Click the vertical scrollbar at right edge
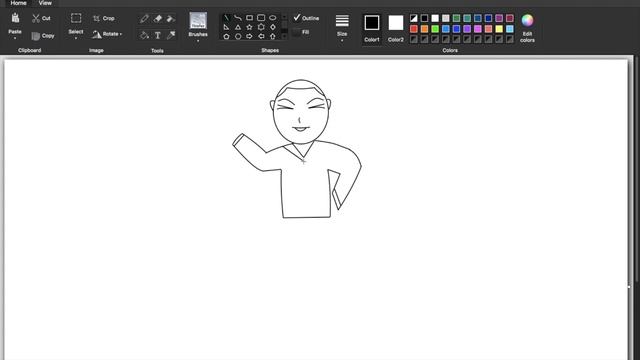The height and width of the screenshot is (360, 640). pyautogui.click(x=637, y=168)
